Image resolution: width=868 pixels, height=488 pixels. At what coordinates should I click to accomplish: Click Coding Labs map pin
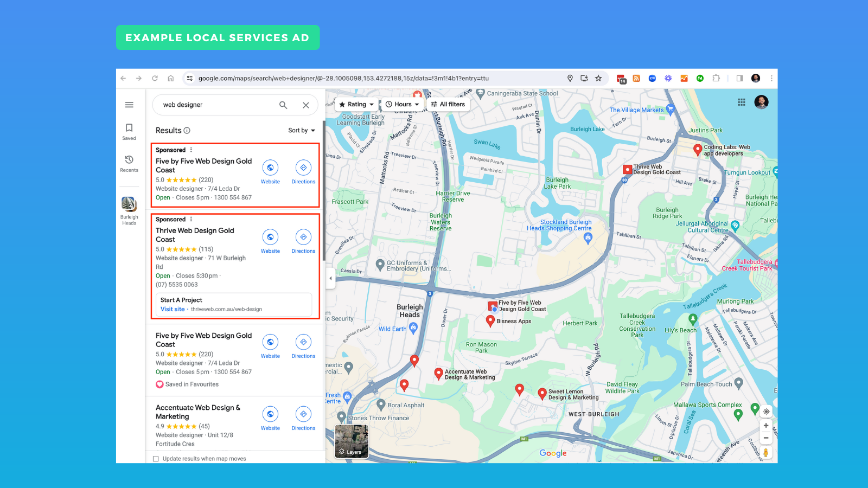[698, 150]
